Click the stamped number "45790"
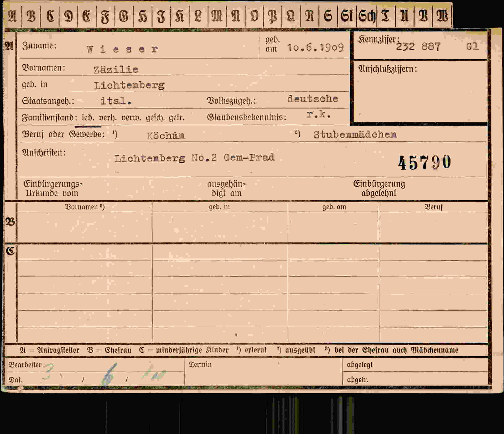 (x=425, y=163)
